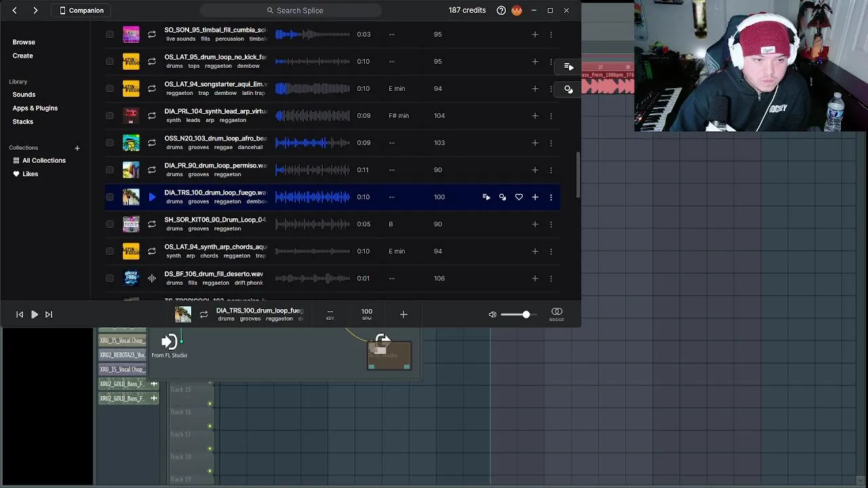This screenshot has width=868, height=488.
Task: Open the Likes collection
Action: pos(25,174)
